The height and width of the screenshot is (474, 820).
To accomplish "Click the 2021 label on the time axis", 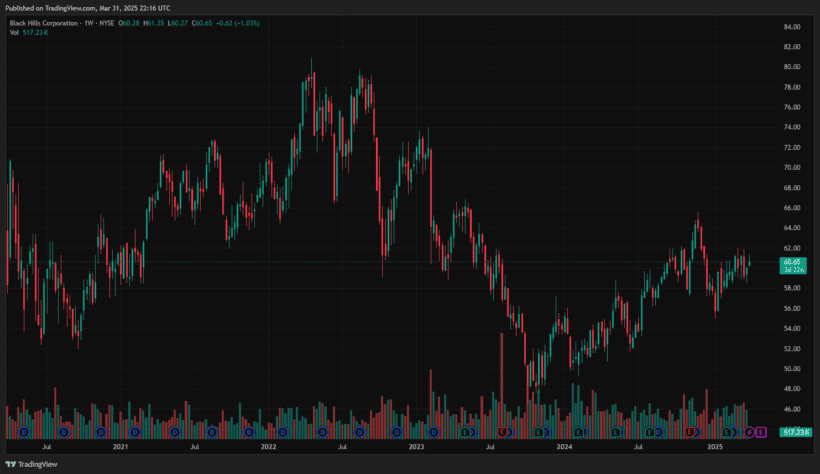I will tap(121, 449).
